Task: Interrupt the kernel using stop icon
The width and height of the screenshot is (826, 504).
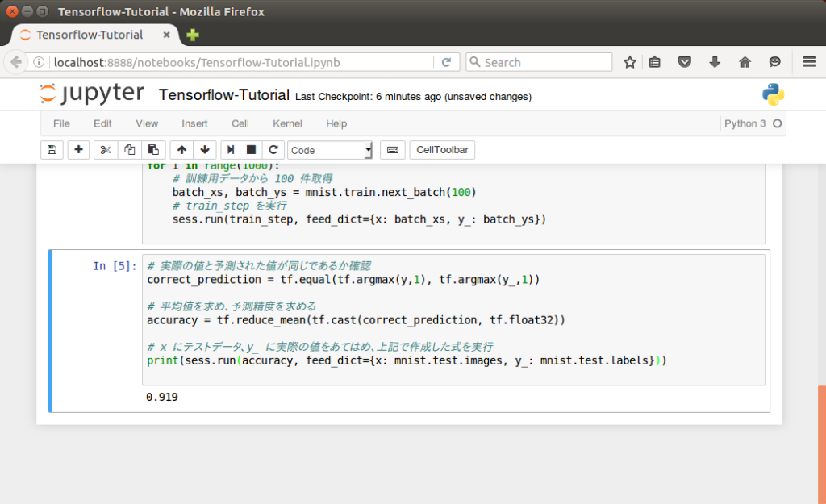Action: [x=250, y=149]
